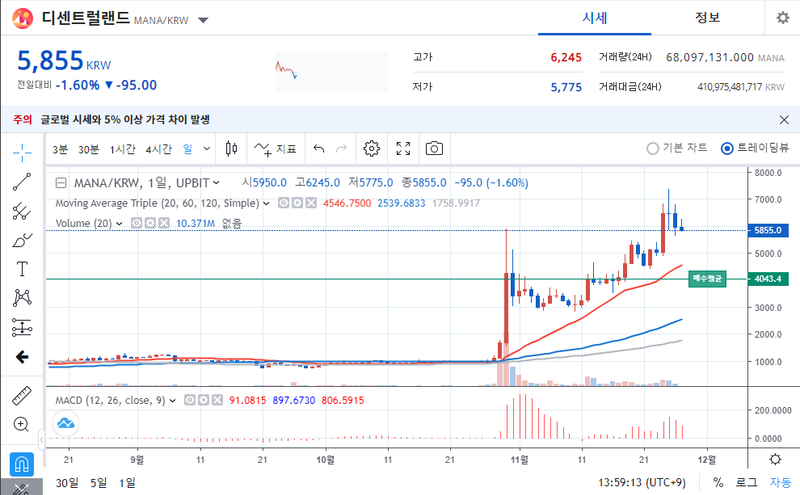Switch to the 정보 tab

708,18
